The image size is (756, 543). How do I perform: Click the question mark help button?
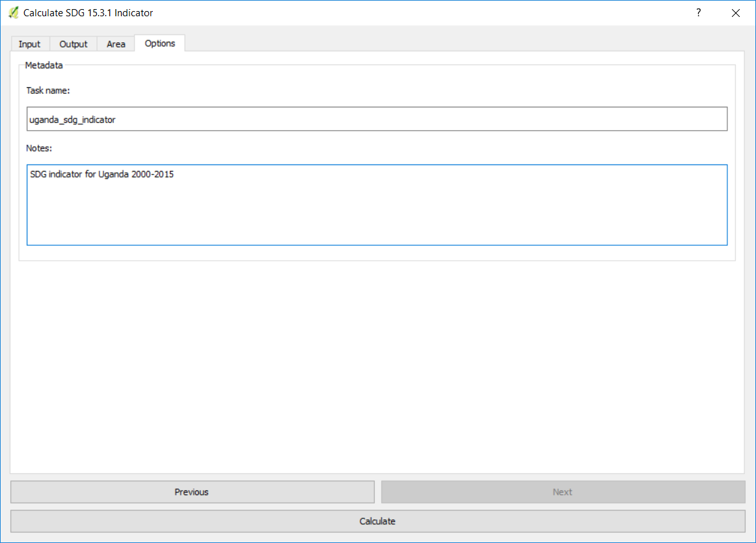pos(698,12)
